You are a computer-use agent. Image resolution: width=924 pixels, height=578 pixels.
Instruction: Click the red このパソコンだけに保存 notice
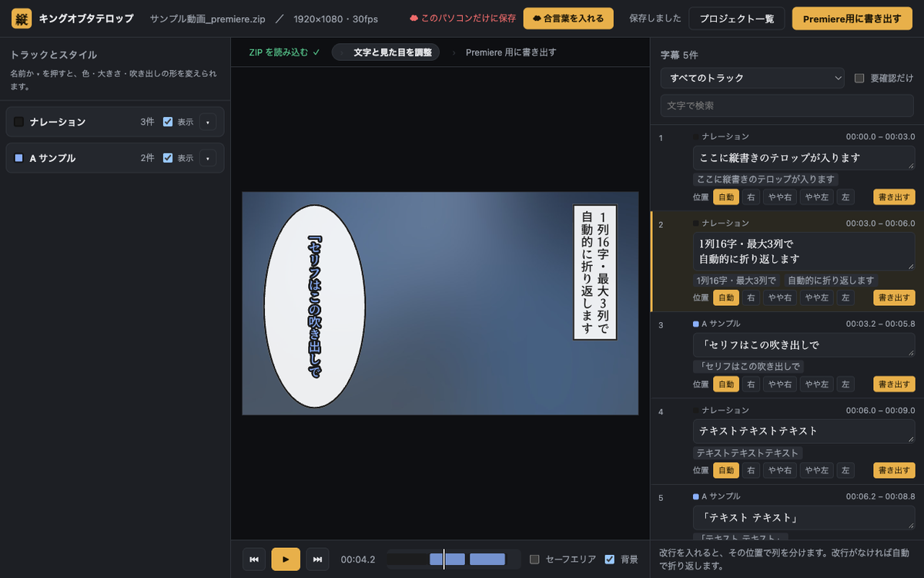point(463,18)
